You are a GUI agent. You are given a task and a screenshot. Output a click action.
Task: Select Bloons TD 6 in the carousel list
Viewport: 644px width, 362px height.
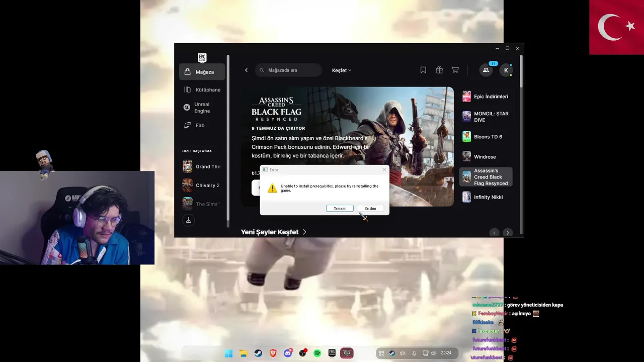coord(486,137)
